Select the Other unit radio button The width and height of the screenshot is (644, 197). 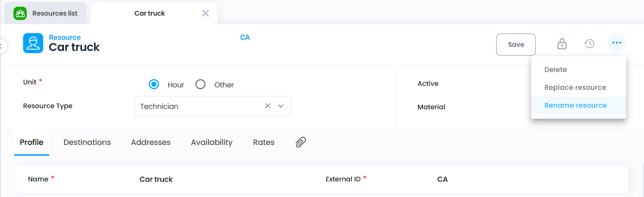[x=200, y=84]
